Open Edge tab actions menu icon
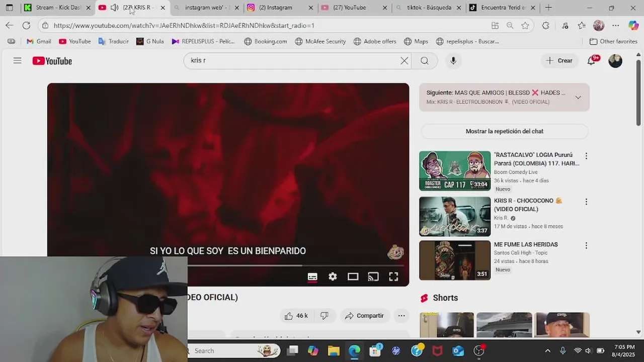Screen dimensions: 644x362 point(10,8)
